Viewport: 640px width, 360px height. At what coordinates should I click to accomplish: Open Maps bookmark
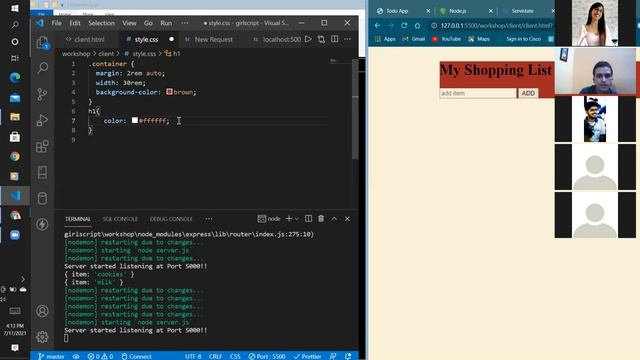pyautogui.click(x=479, y=39)
